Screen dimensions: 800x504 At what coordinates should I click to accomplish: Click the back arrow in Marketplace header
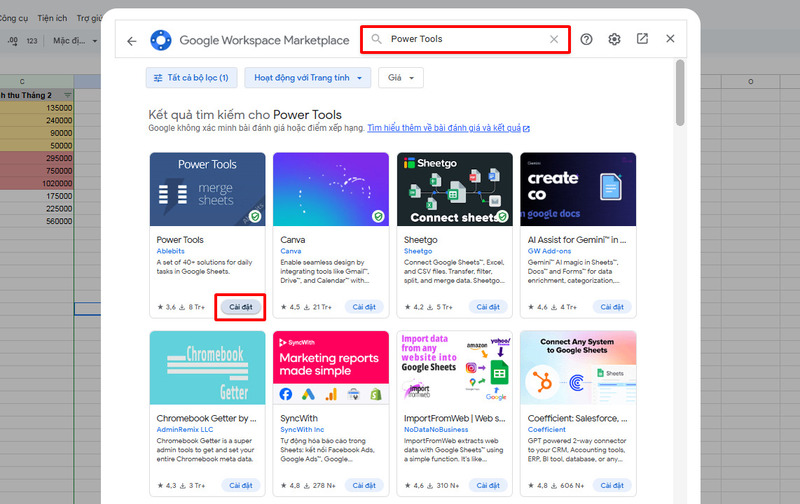tap(132, 40)
